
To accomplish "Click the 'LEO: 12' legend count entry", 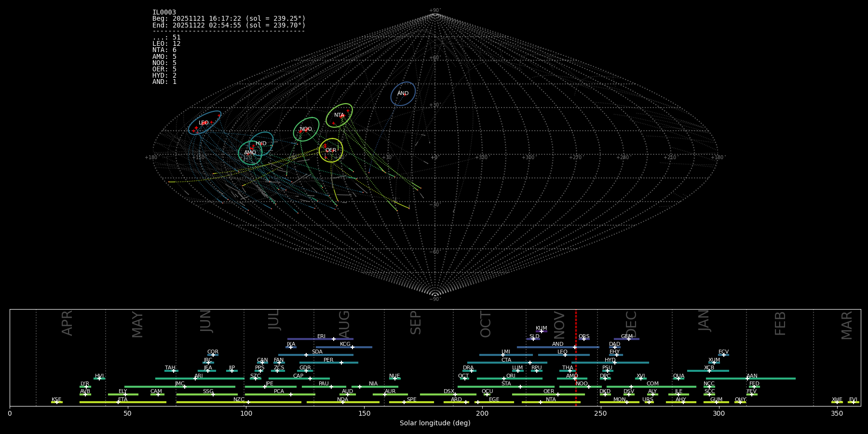I will [166, 44].
